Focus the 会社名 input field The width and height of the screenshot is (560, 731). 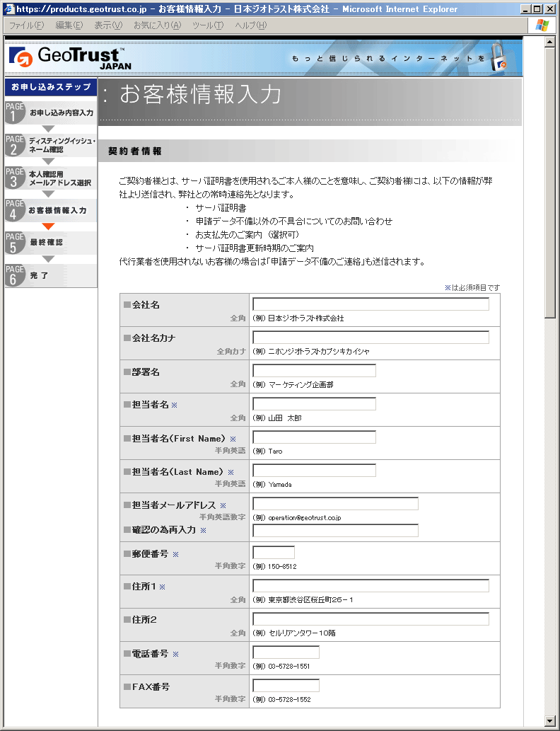coord(371,304)
